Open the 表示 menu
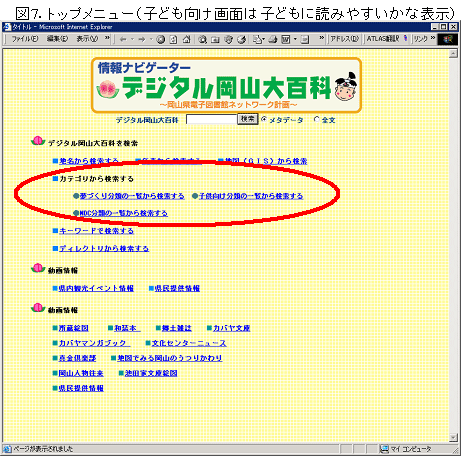This screenshot has width=469, height=456. (x=87, y=39)
